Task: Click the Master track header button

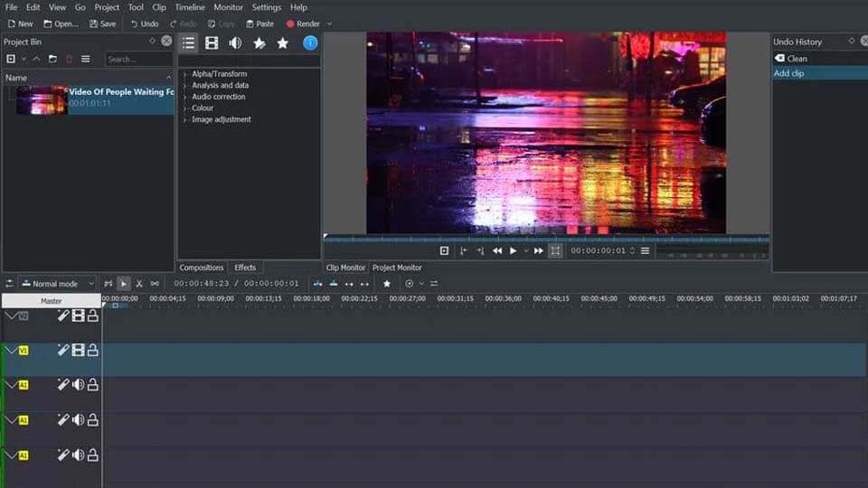Action: pyautogui.click(x=51, y=301)
